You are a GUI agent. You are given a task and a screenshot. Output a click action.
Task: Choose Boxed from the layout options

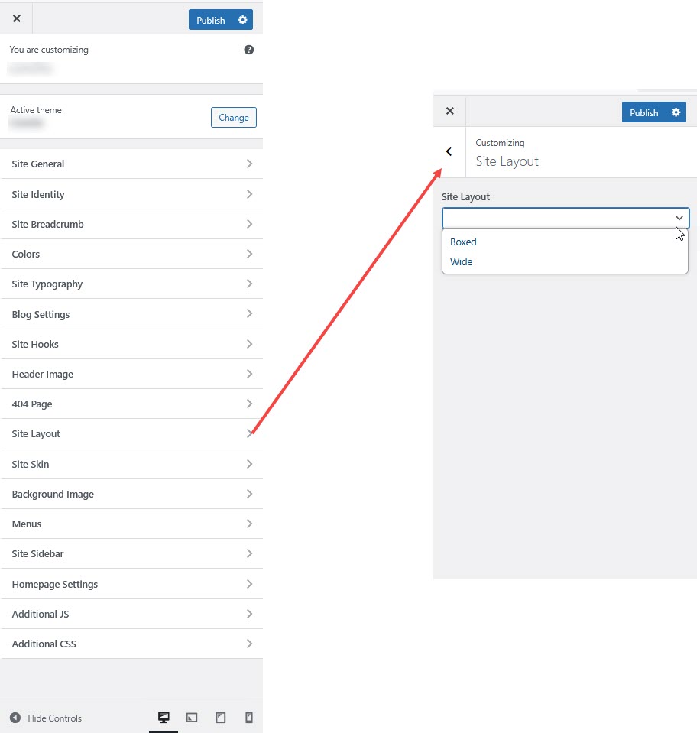click(463, 242)
